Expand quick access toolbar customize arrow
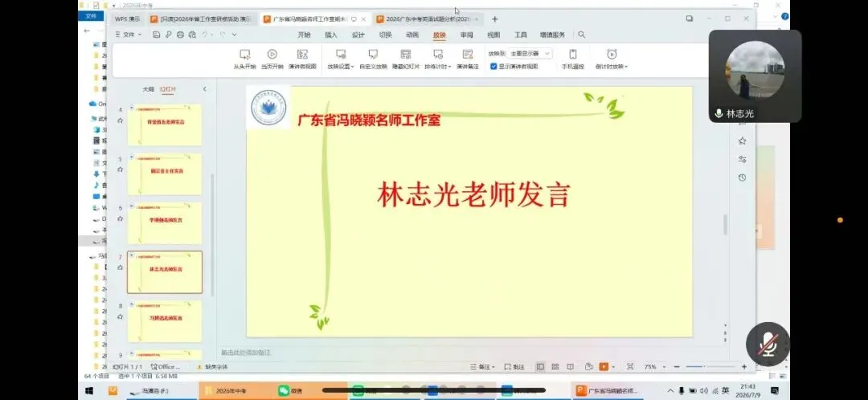This screenshot has height=400, width=868. coord(234,35)
